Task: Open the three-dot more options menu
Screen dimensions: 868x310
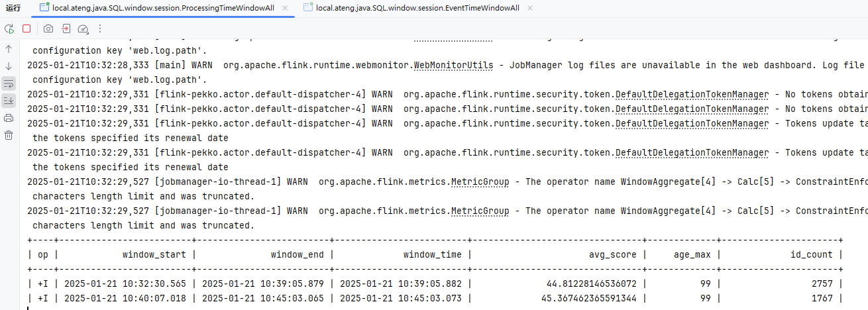Action: [100, 28]
